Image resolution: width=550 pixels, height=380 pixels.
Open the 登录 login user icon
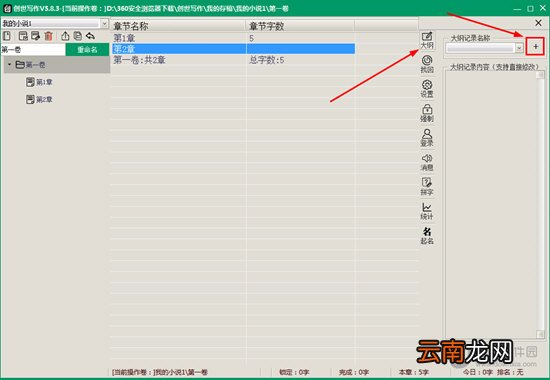tap(427, 138)
